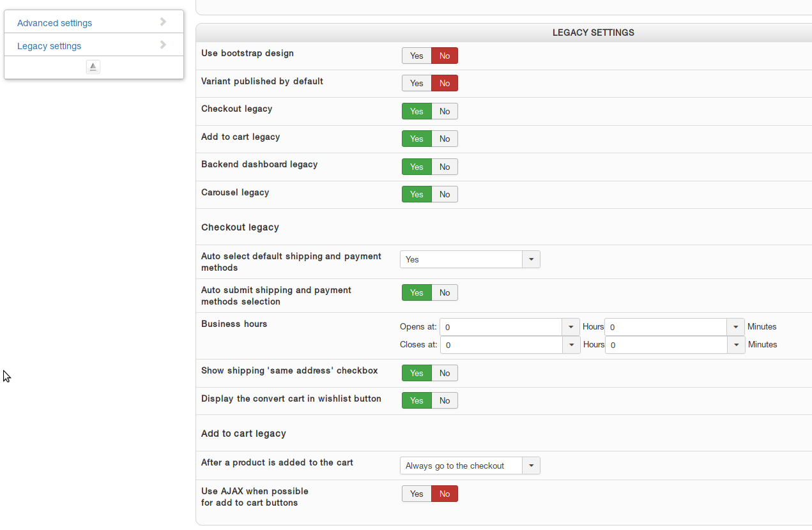This screenshot has width=812, height=530.
Task: Enable Use AJAX when possible with Yes
Action: tap(417, 494)
